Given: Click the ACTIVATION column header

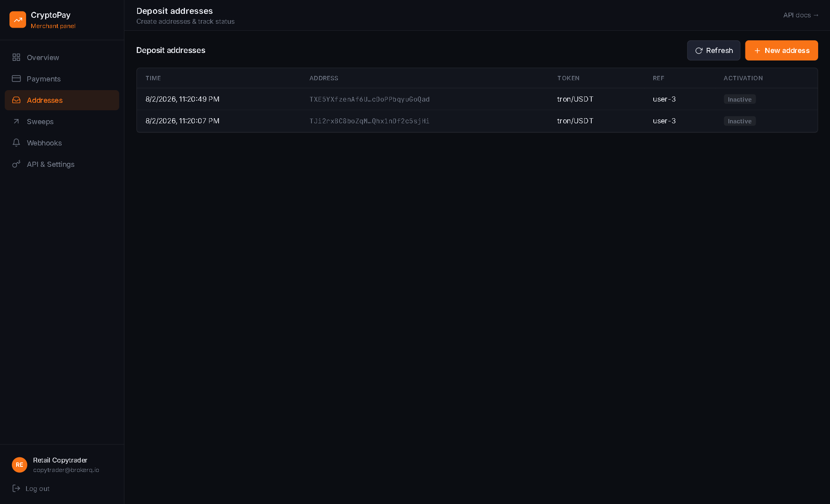Looking at the screenshot, I should [743, 78].
